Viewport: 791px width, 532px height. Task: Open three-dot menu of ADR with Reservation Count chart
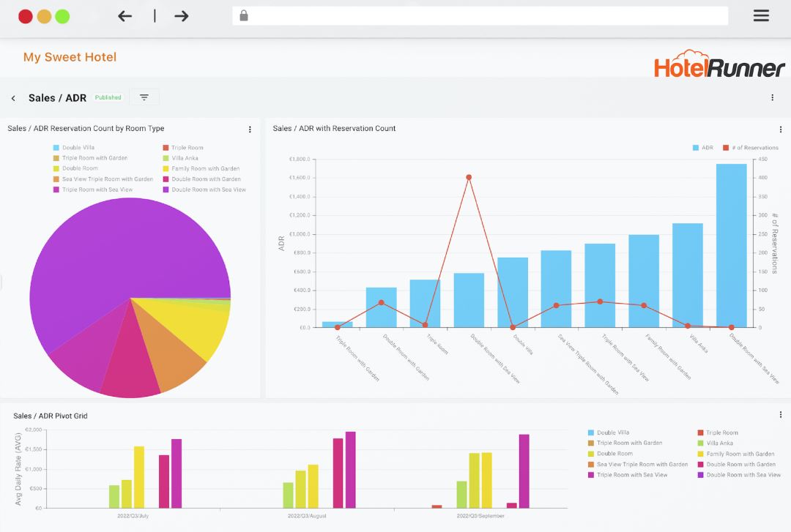click(x=781, y=130)
